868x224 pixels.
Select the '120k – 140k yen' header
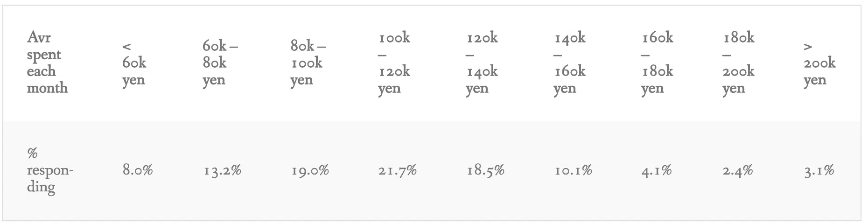(482, 63)
